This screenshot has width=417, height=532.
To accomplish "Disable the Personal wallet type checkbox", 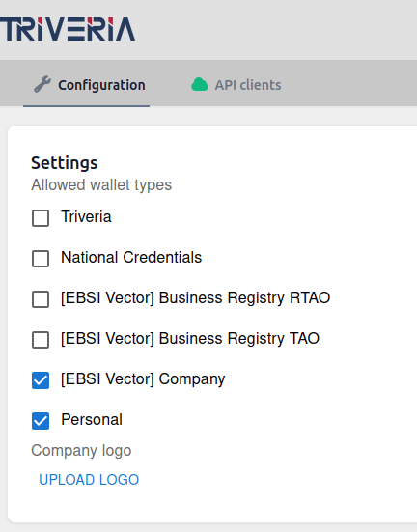I will pyautogui.click(x=41, y=421).
